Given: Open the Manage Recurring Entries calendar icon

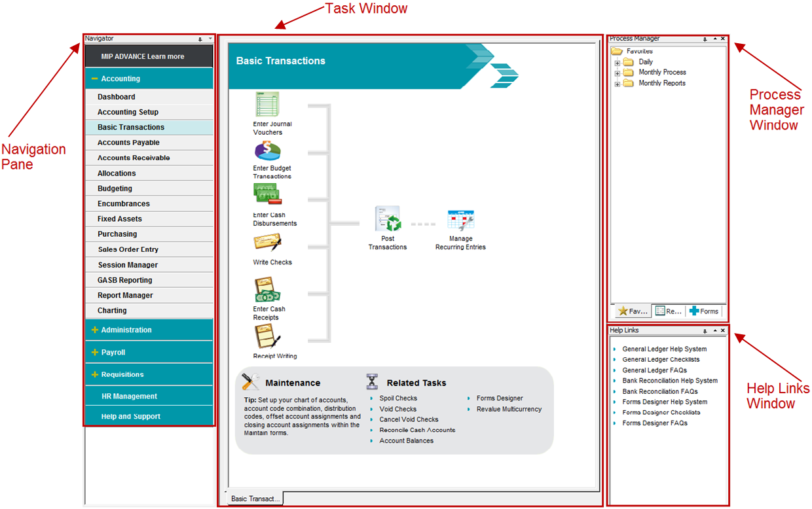Looking at the screenshot, I should coord(460,220).
